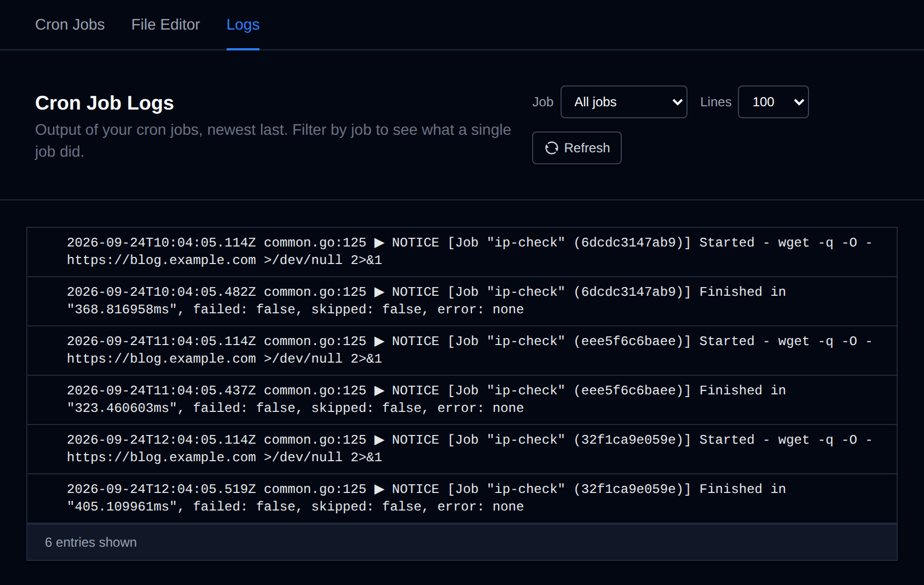Click the 'Job' filter label
This screenshot has width=924, height=585.
coord(543,102)
